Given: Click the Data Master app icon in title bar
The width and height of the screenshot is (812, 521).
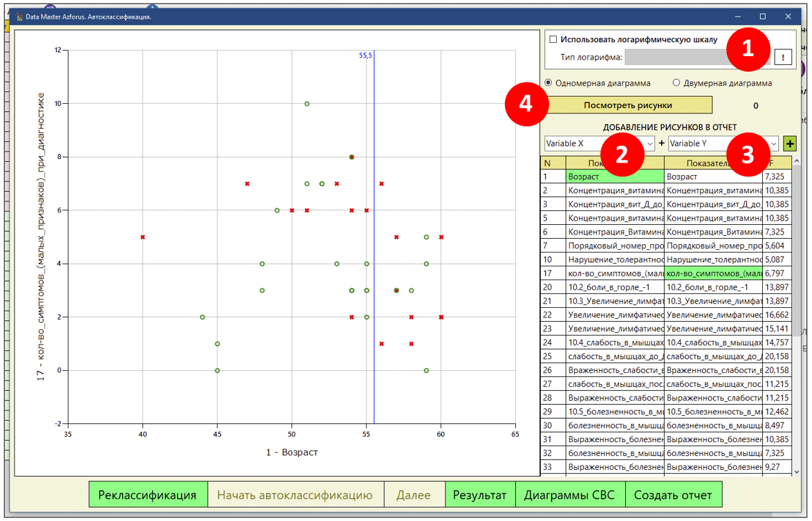Looking at the screenshot, I should pos(19,17).
